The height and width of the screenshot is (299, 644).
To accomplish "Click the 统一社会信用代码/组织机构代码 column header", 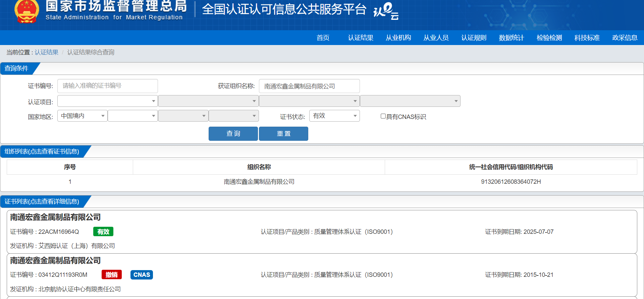I will pyautogui.click(x=511, y=167).
